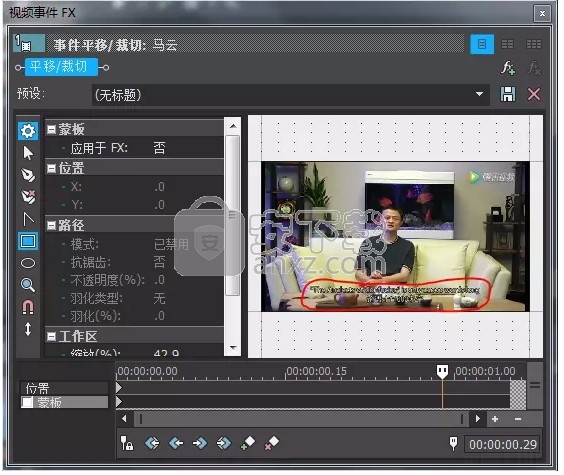Select the 平移/裁切 plug-in chain tab

(61, 67)
